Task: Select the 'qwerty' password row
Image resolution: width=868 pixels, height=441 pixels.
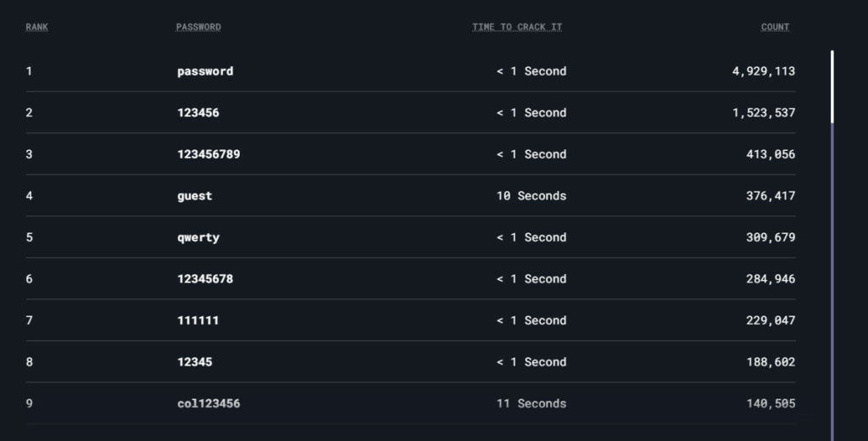Action: tap(198, 237)
